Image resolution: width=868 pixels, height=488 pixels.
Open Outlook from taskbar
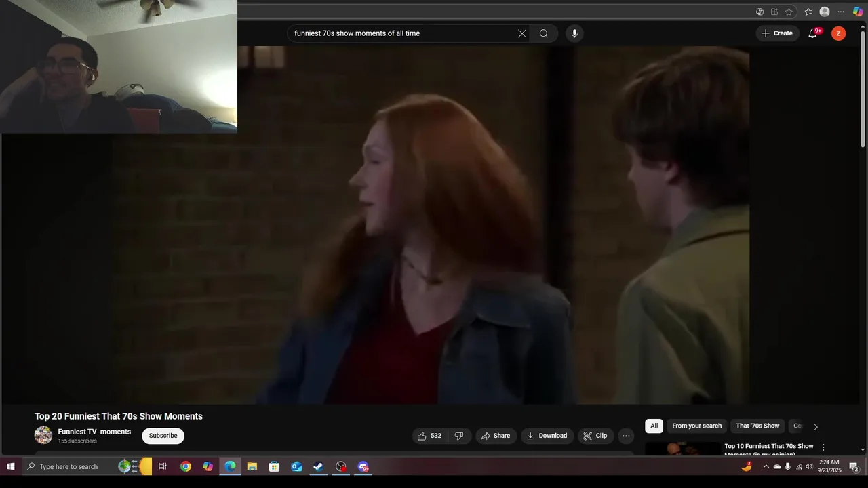pyautogui.click(x=296, y=466)
